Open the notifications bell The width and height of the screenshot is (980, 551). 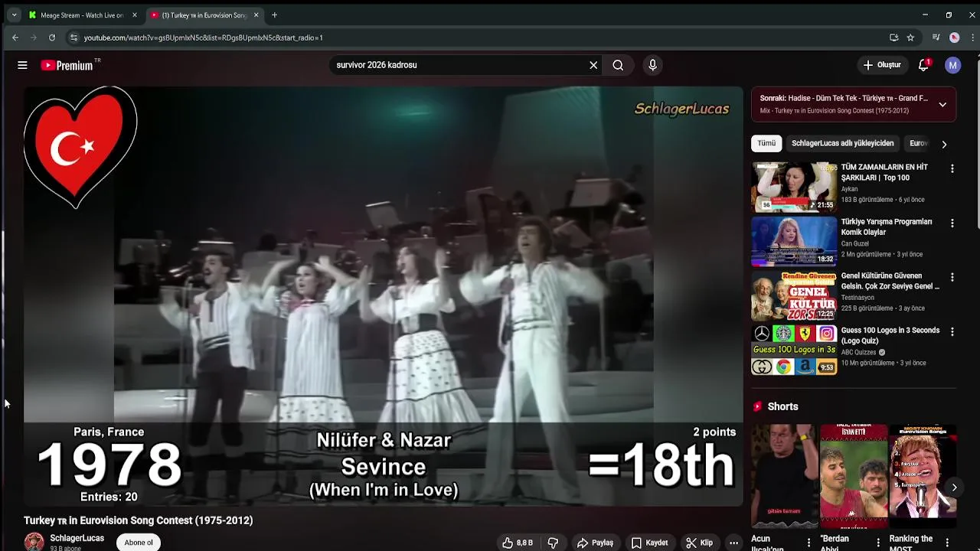[923, 65]
